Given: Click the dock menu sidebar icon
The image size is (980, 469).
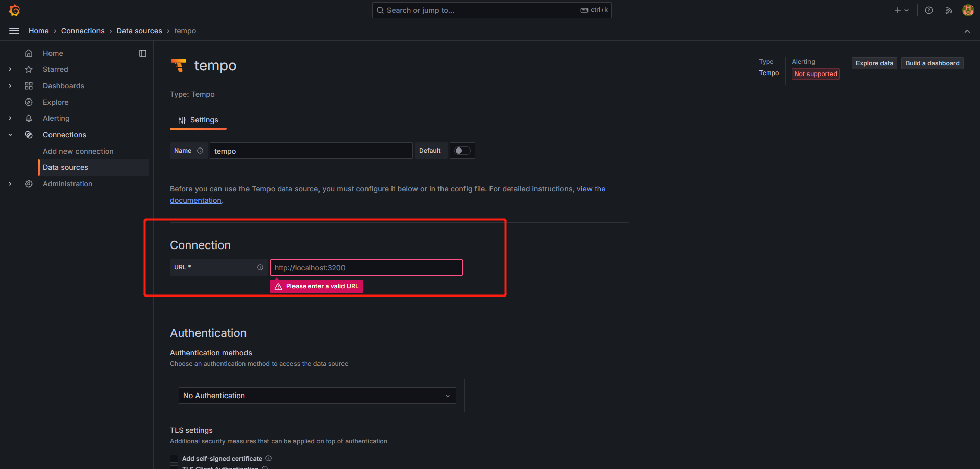Looking at the screenshot, I should (x=143, y=53).
